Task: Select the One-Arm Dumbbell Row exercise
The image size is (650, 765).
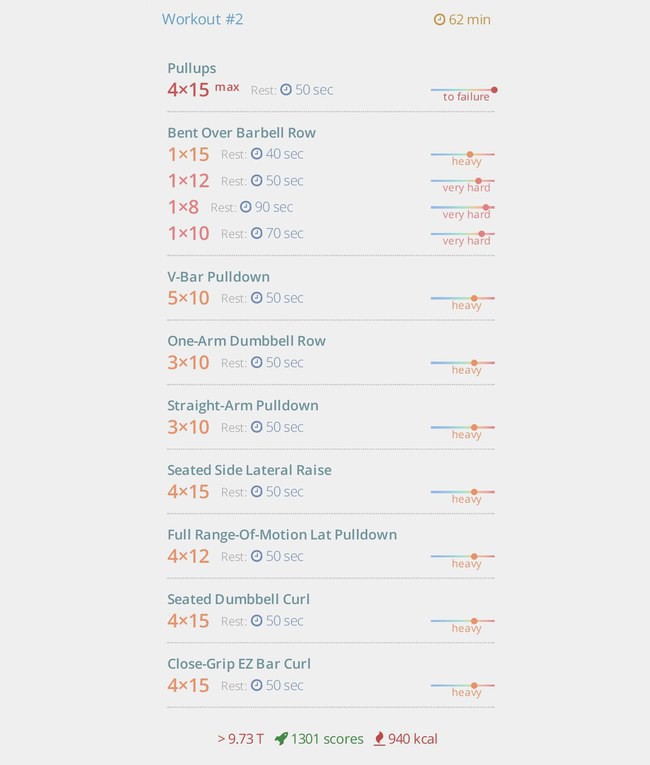Action: 246,341
